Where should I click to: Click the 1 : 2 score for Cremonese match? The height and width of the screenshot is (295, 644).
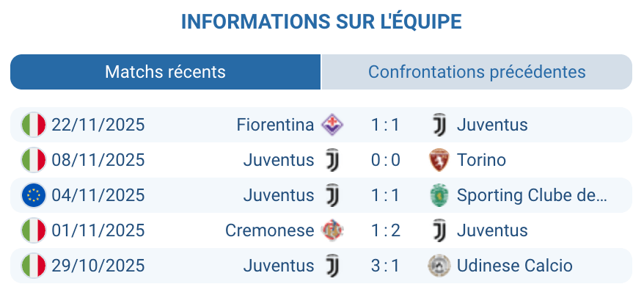click(385, 230)
